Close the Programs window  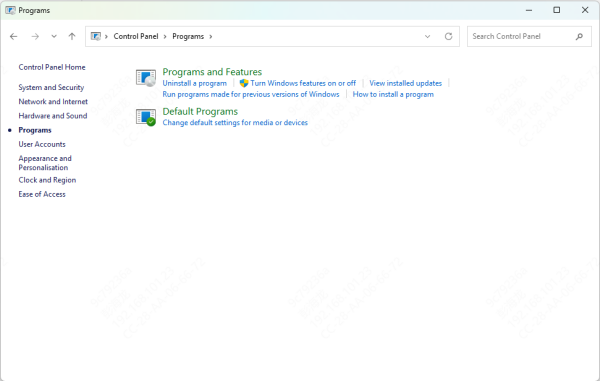[585, 10]
